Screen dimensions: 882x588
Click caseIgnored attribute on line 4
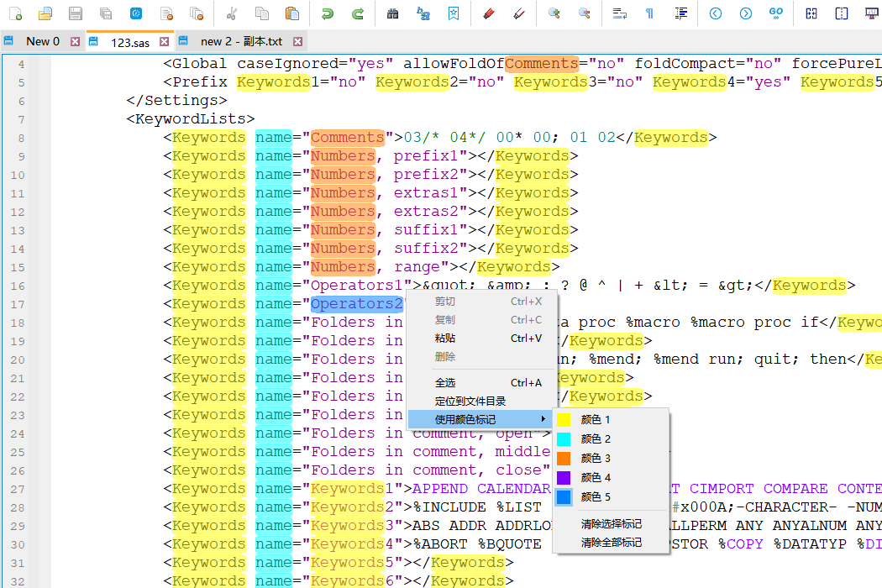click(287, 64)
